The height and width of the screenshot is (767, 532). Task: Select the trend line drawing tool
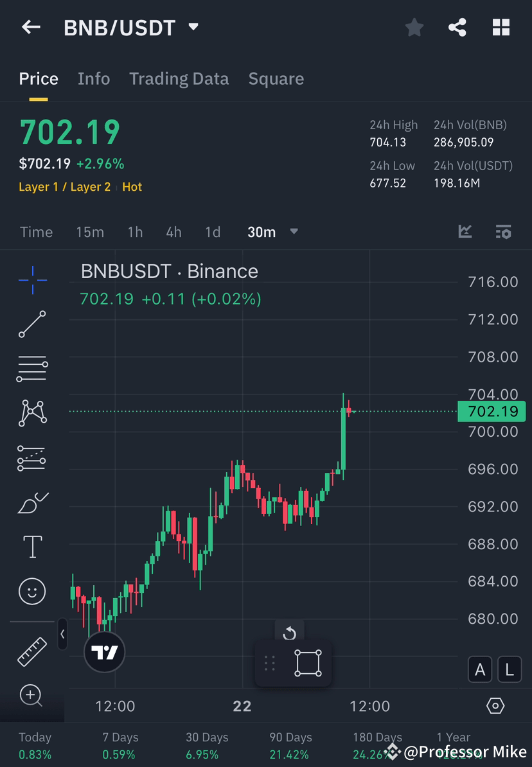(x=32, y=324)
